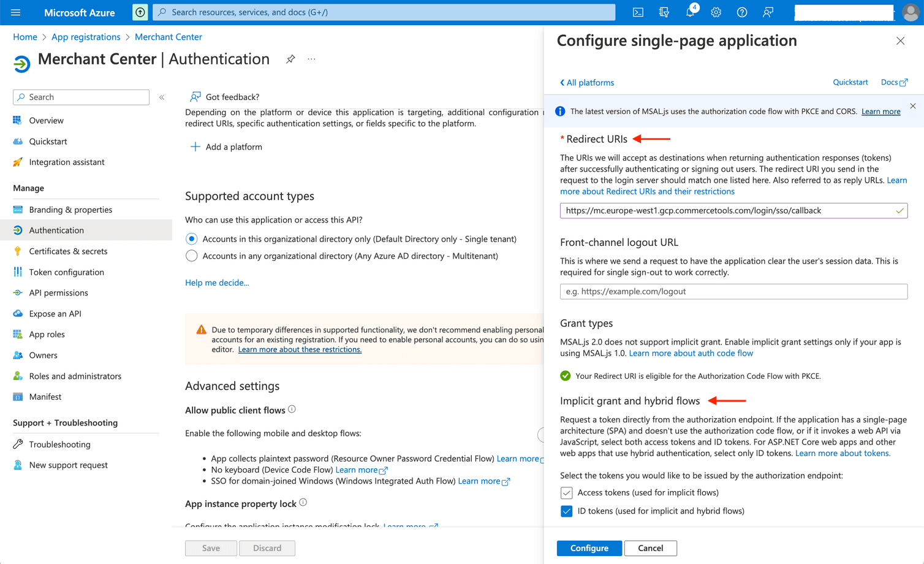The image size is (924, 564).
Task: Click the App registrations breadcrumb
Action: 86,37
